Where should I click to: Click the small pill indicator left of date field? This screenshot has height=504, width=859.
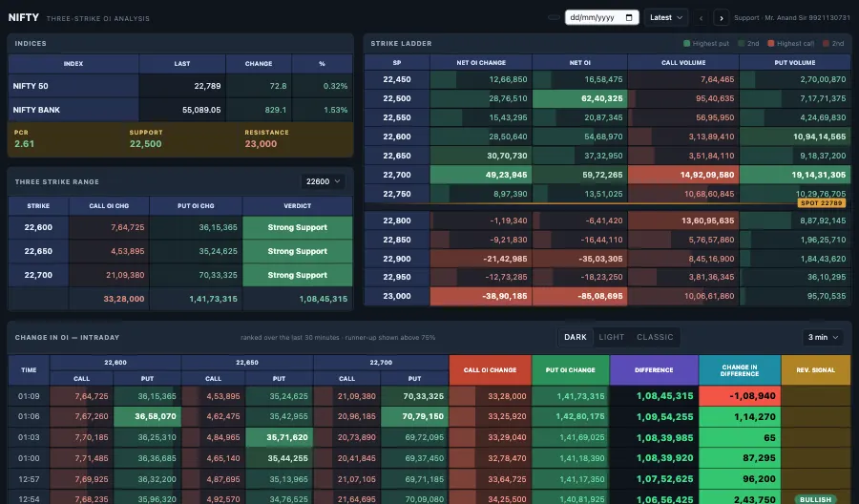(554, 17)
